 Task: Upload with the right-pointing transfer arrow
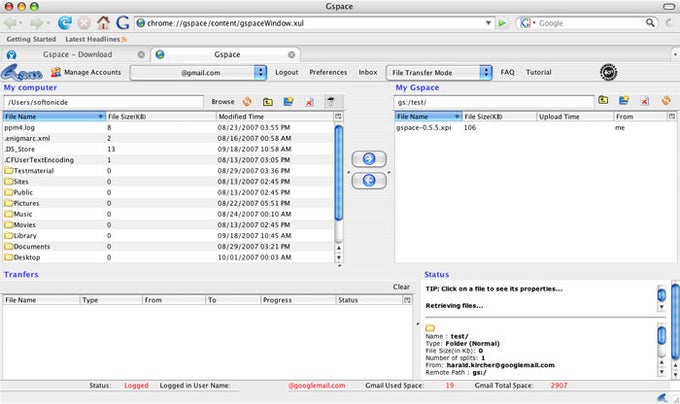pos(369,159)
